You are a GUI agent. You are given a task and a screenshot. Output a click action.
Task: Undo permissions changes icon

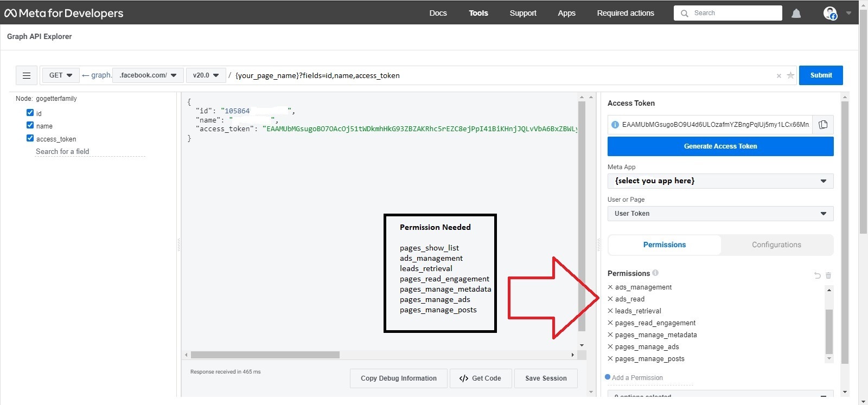(x=818, y=275)
